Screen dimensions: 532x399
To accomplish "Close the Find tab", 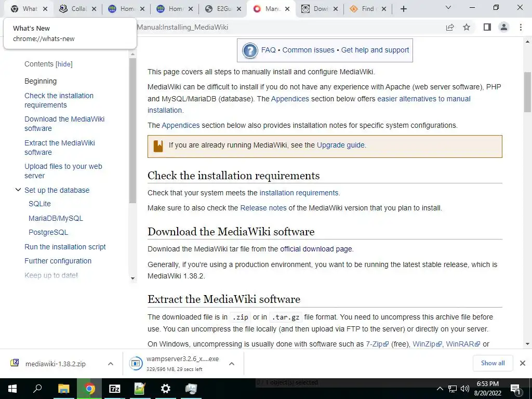I will [384, 9].
